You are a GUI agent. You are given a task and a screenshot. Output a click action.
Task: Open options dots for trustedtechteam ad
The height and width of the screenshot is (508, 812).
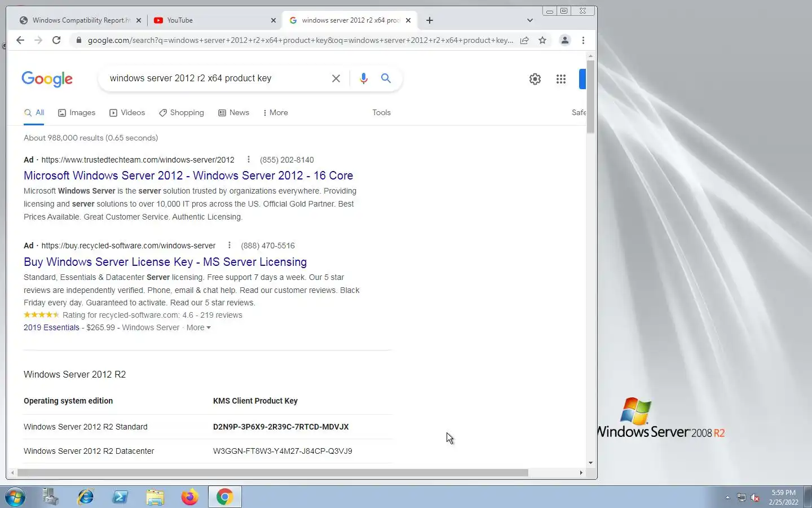[248, 160]
